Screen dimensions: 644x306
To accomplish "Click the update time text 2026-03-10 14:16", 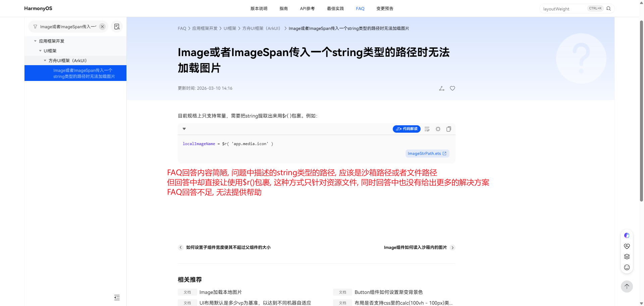I will point(215,88).
